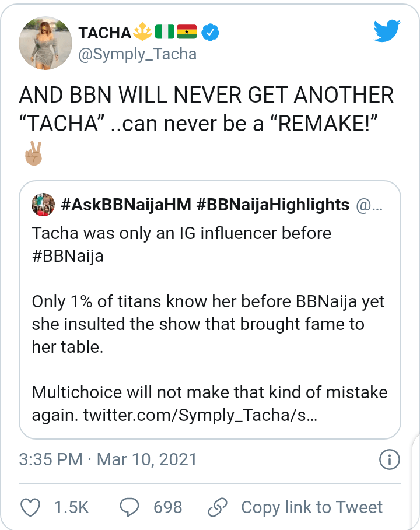The height and width of the screenshot is (530, 420).
Task: Open the @Symply_Tacha handle
Action: tap(137, 55)
